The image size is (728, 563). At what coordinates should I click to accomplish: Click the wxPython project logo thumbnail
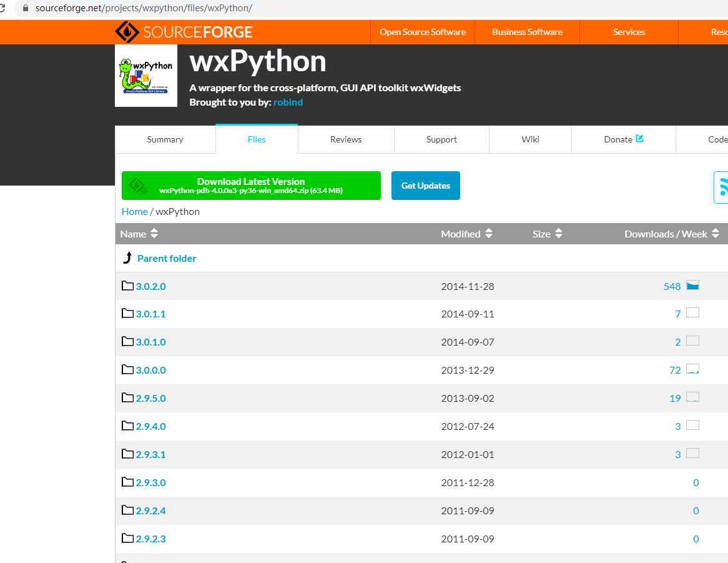click(x=145, y=76)
